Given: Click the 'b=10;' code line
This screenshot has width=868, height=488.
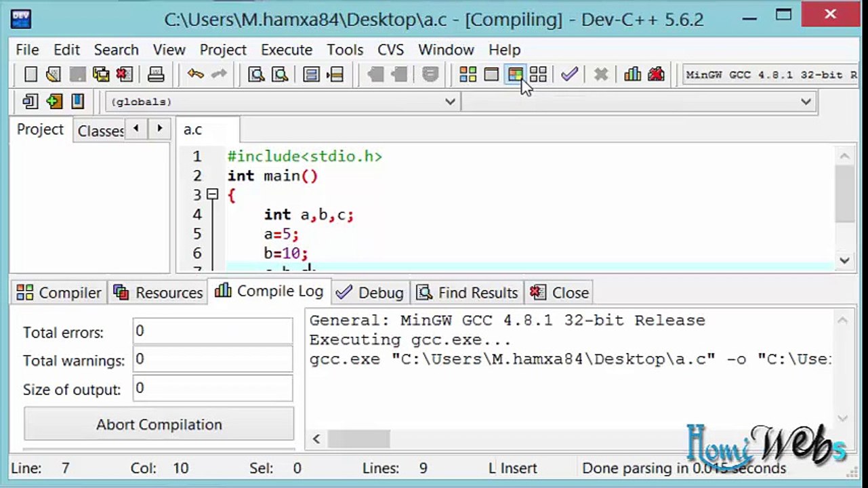Looking at the screenshot, I should (286, 253).
